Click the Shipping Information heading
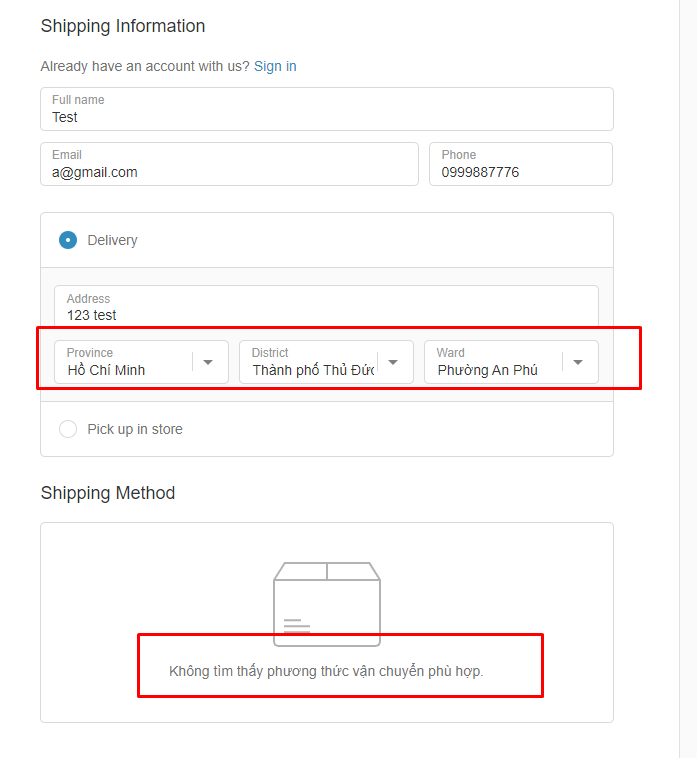The height and width of the screenshot is (758, 697). [x=123, y=26]
